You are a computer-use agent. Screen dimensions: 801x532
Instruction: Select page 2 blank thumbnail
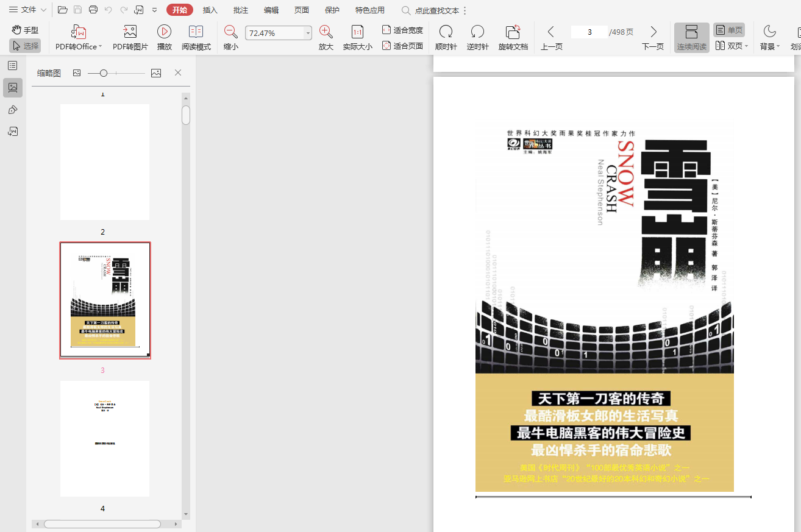pyautogui.click(x=105, y=162)
